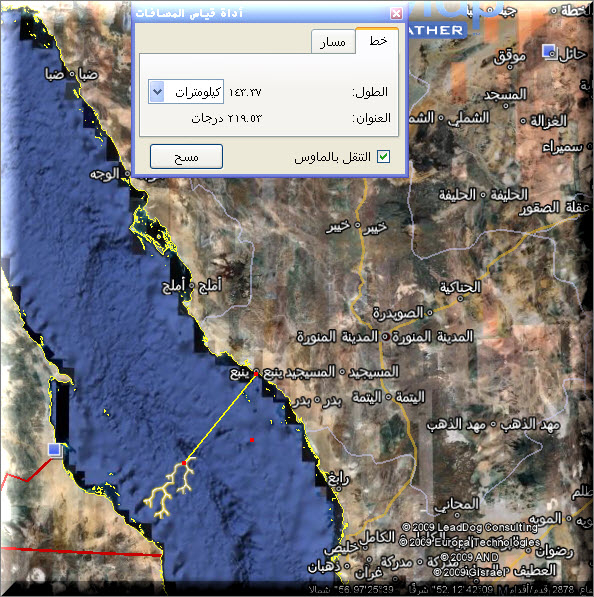This screenshot has width=594, height=597.
Task: Click the yellow measurement line in the sea
Action: click(x=220, y=419)
